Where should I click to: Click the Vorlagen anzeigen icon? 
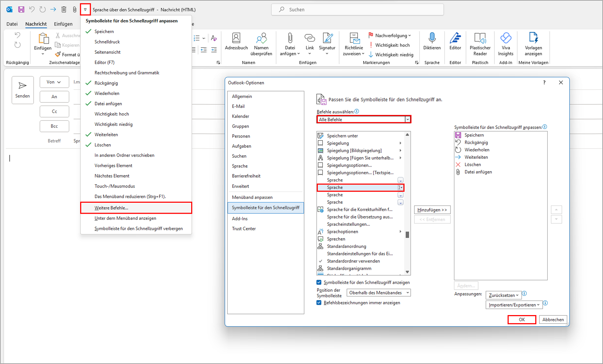point(533,38)
